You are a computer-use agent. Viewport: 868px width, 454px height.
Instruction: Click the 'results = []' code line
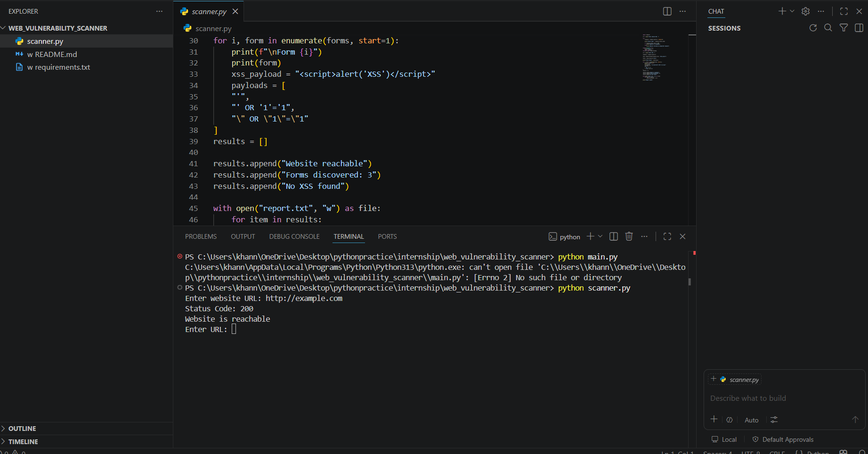tap(240, 141)
